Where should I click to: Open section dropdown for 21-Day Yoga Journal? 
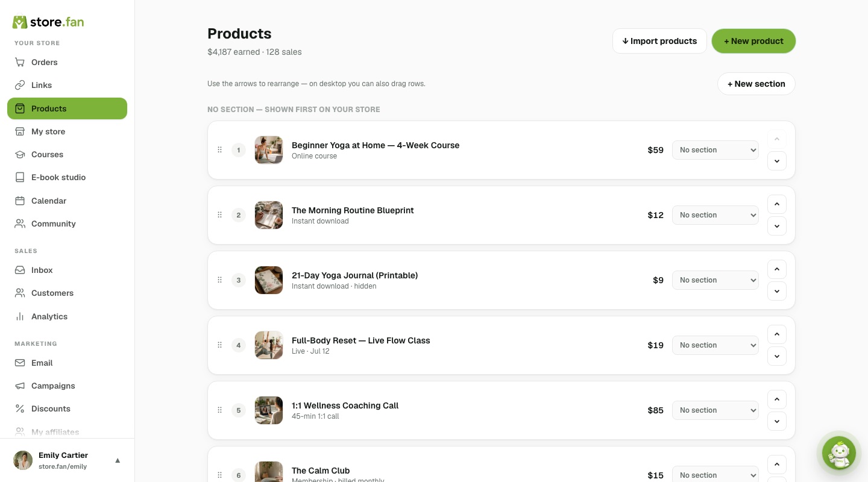tap(715, 280)
